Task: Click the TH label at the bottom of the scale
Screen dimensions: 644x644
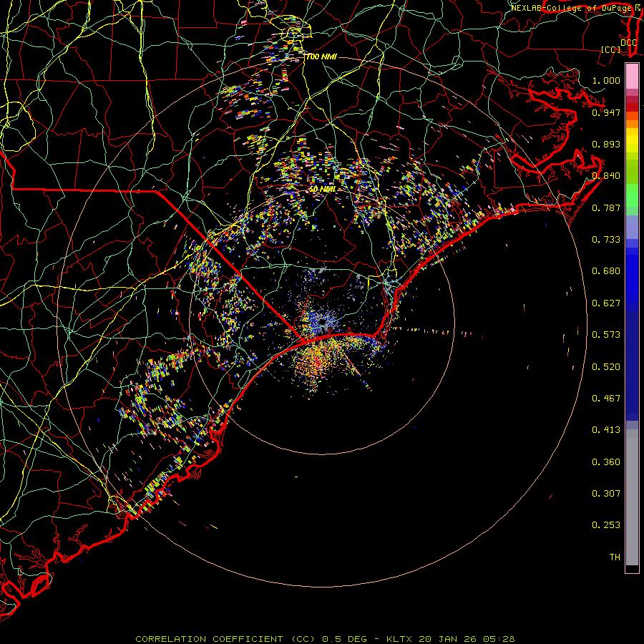Action: tap(615, 557)
